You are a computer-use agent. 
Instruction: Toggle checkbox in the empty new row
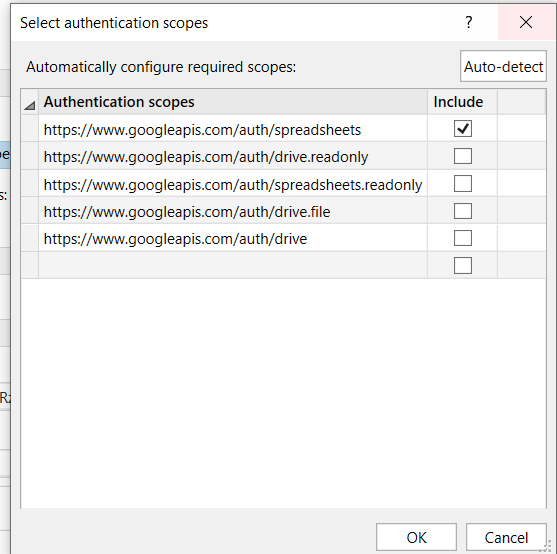pyautogui.click(x=463, y=266)
